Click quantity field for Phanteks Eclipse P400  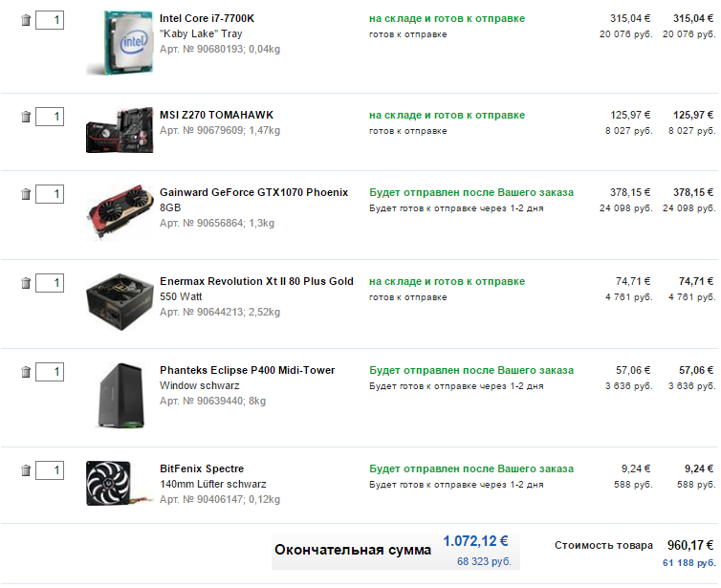click(x=50, y=372)
